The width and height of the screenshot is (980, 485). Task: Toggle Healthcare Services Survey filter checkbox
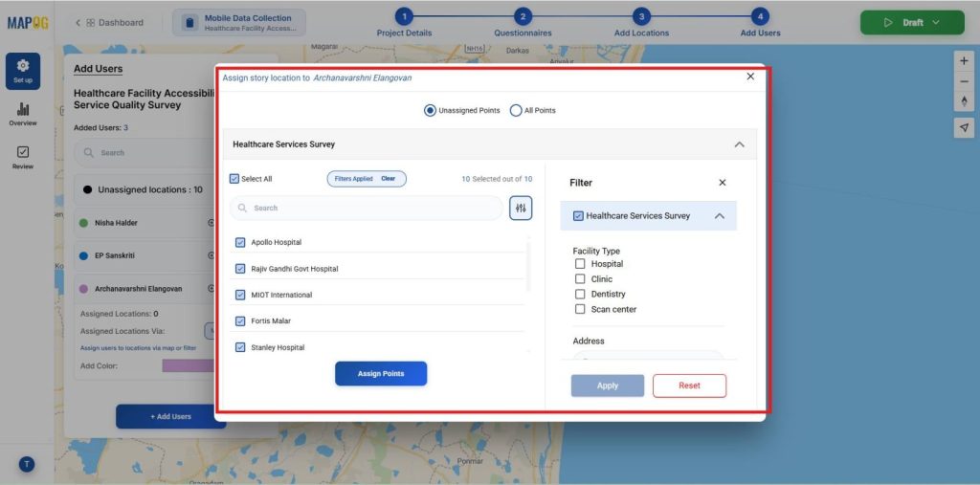click(x=578, y=216)
